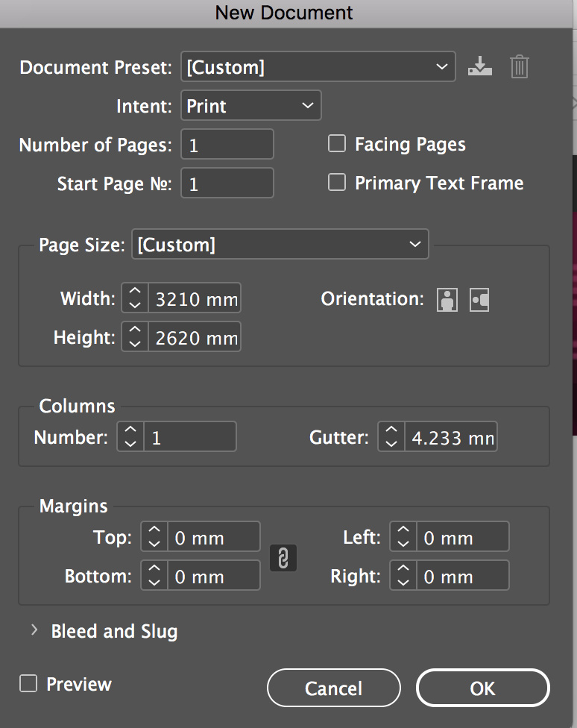Viewport: 577px width, 728px height.
Task: Open the Document Preset dropdown
Action: (x=318, y=67)
